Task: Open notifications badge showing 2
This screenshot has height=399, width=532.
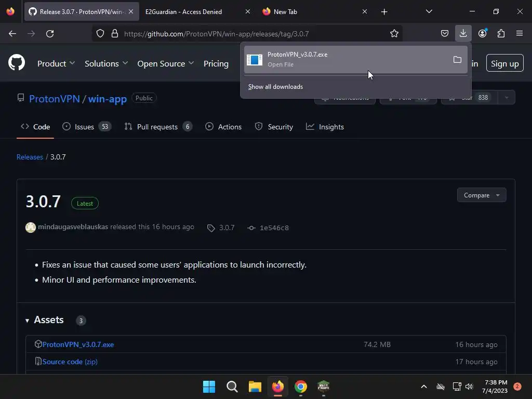Action: tap(517, 387)
